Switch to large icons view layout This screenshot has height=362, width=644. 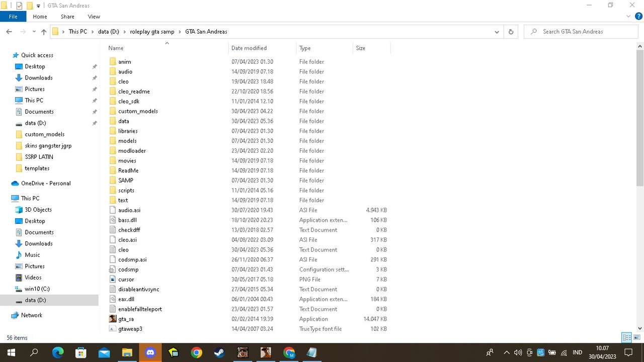(637, 337)
